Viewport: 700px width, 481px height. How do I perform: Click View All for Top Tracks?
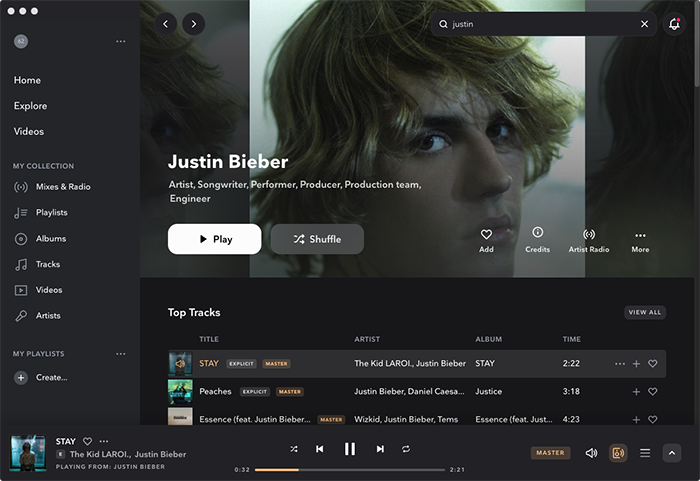(644, 312)
